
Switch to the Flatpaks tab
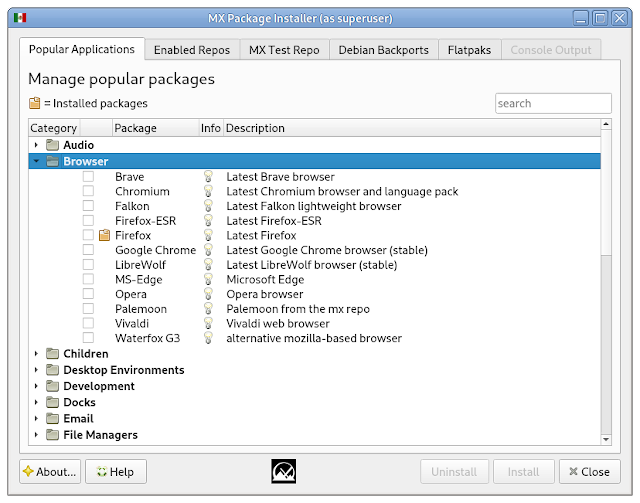(469, 50)
